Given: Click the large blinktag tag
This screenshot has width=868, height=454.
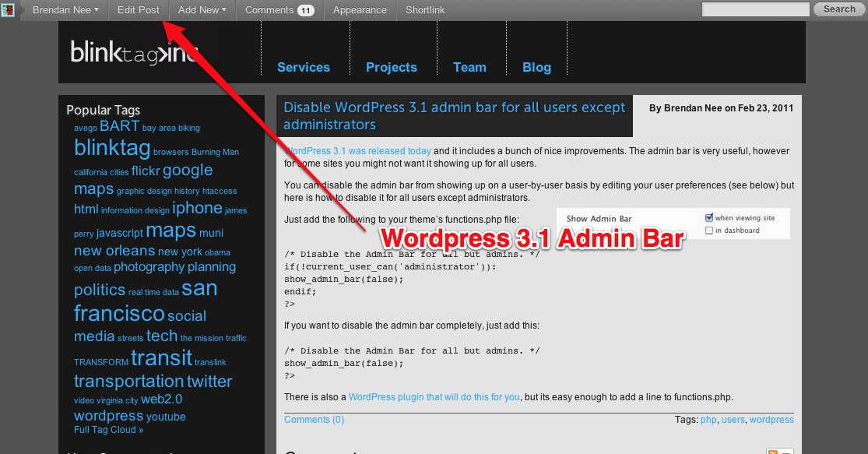Looking at the screenshot, I should [x=112, y=148].
